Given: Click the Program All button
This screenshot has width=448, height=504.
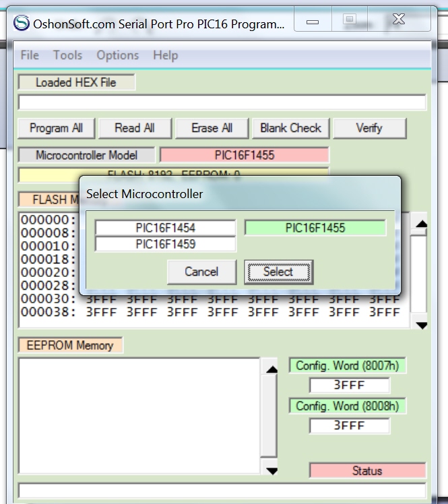Looking at the screenshot, I should tap(56, 128).
